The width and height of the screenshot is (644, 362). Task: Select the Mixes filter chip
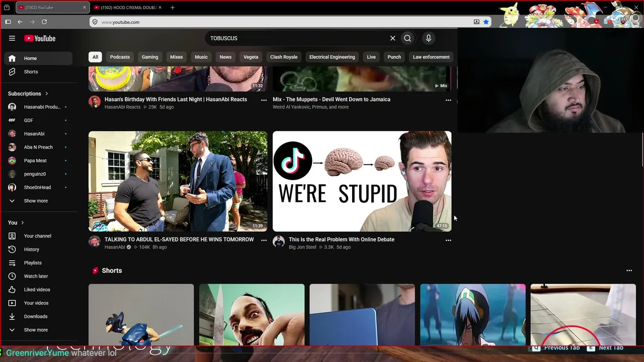pyautogui.click(x=176, y=57)
